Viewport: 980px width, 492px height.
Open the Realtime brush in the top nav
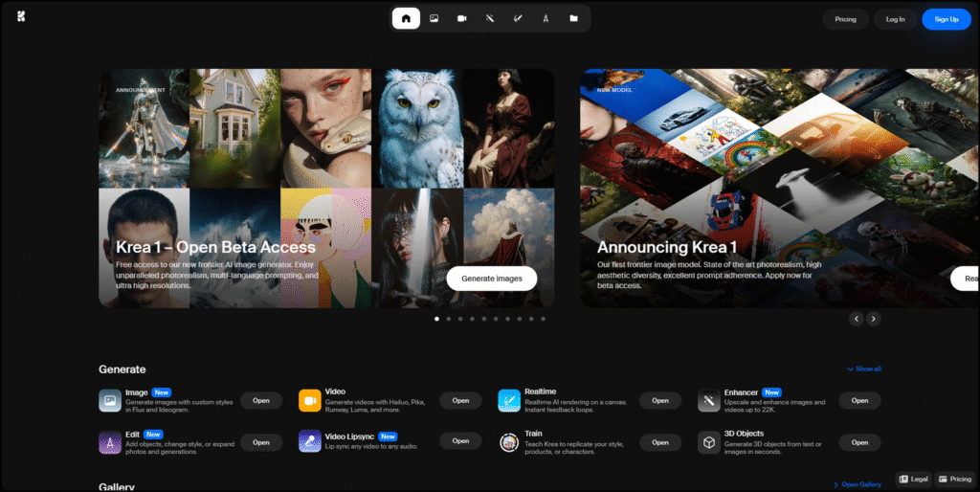click(518, 19)
